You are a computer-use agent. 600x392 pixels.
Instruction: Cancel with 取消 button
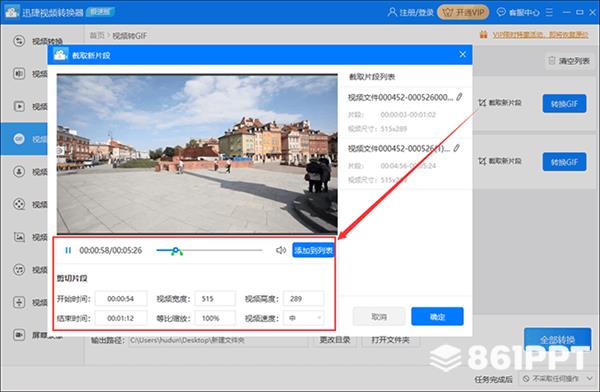pyautogui.click(x=379, y=317)
